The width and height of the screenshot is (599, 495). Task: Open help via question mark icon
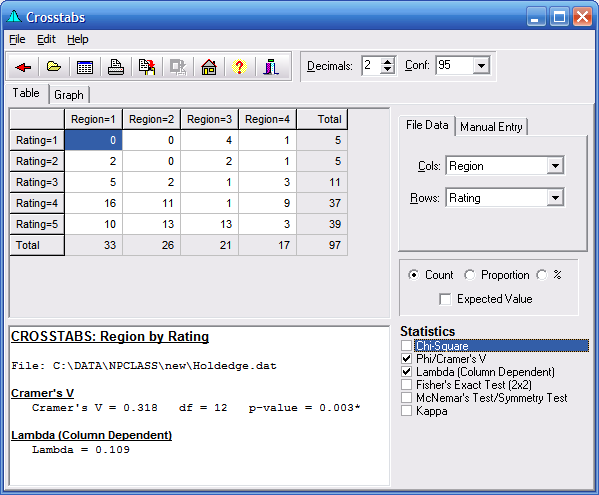240,67
